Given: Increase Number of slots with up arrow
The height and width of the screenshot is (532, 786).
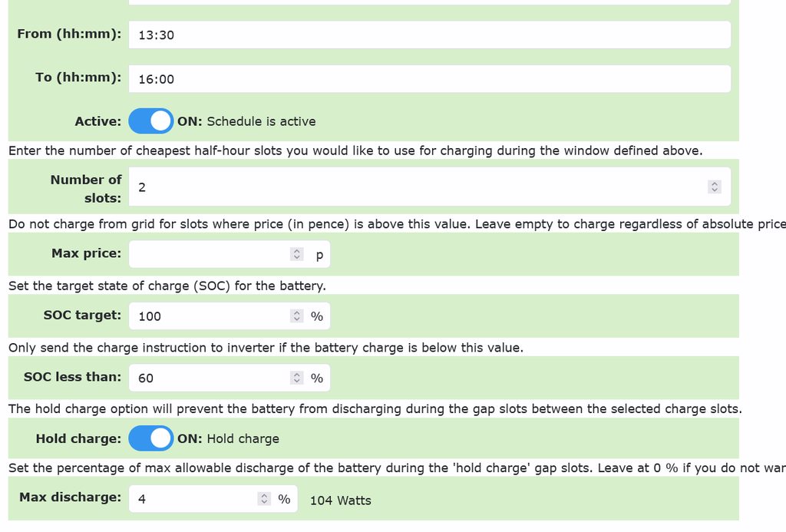Looking at the screenshot, I should [x=715, y=183].
